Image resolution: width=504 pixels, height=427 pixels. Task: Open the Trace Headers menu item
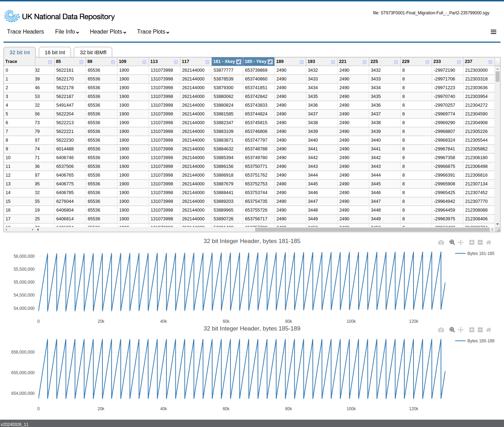click(x=26, y=32)
